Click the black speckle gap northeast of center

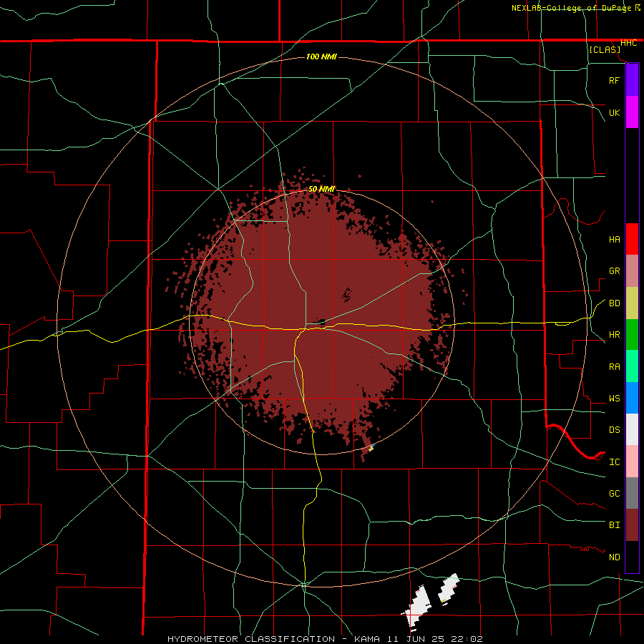click(346, 295)
